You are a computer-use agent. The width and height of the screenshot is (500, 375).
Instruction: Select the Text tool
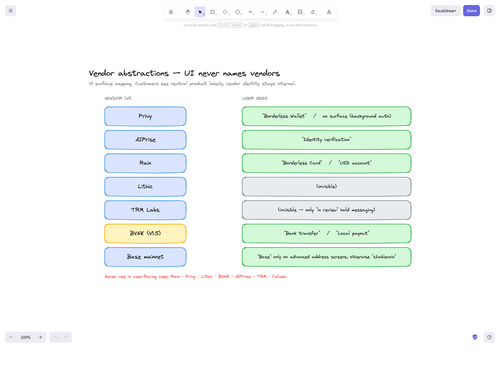pyautogui.click(x=288, y=12)
